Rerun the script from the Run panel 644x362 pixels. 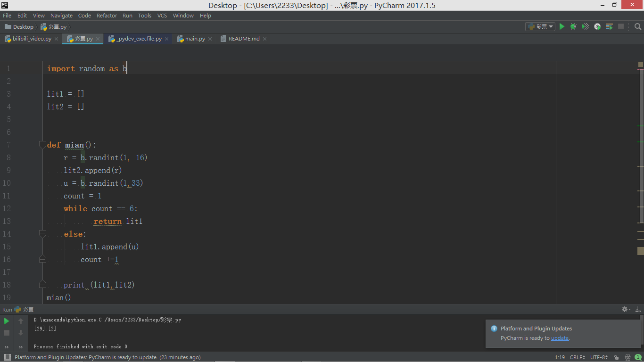click(x=7, y=321)
